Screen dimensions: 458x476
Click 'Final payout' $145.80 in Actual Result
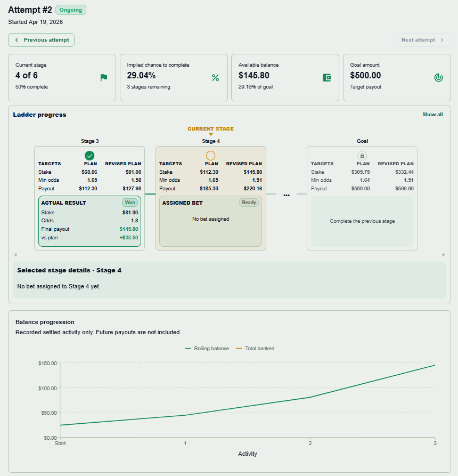pos(129,229)
